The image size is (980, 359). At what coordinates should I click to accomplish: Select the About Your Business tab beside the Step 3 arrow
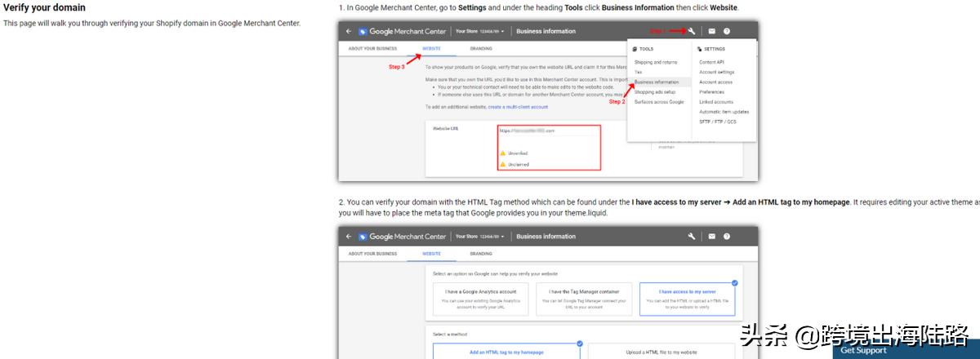tap(373, 48)
